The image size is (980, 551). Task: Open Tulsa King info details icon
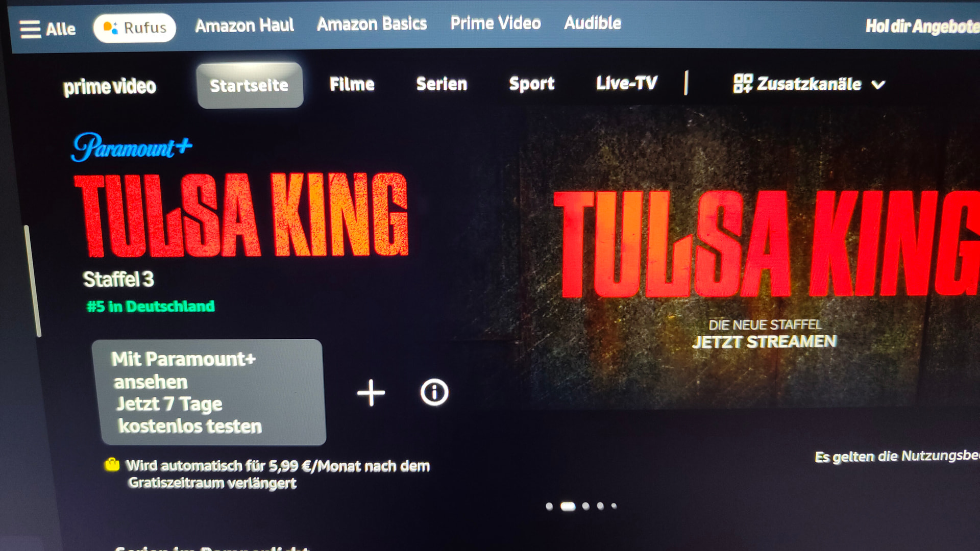pyautogui.click(x=434, y=392)
